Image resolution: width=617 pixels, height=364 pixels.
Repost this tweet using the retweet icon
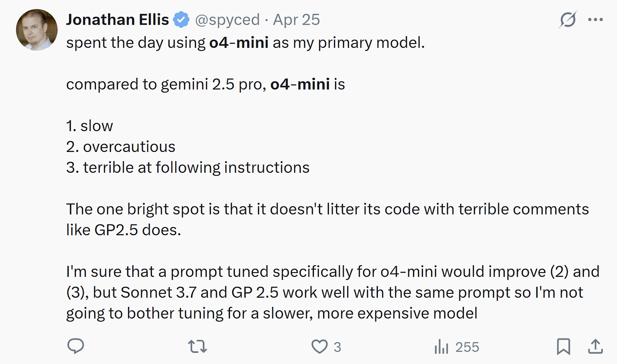pyautogui.click(x=197, y=346)
